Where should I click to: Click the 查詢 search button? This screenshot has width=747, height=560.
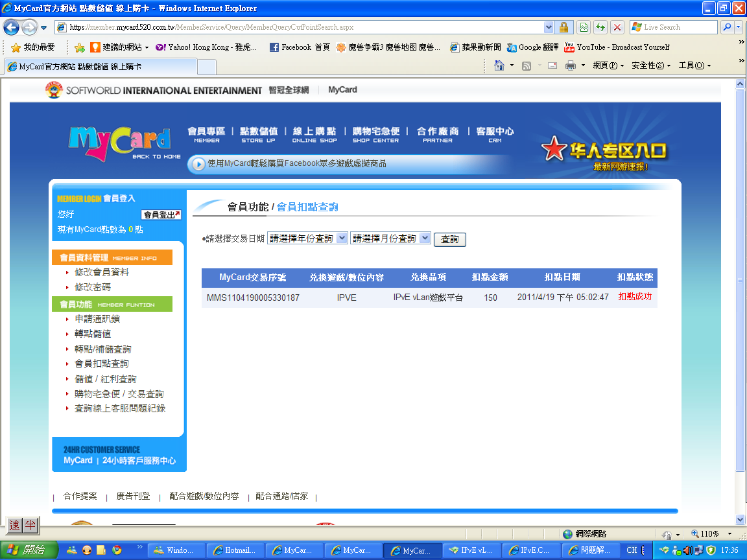[449, 239]
